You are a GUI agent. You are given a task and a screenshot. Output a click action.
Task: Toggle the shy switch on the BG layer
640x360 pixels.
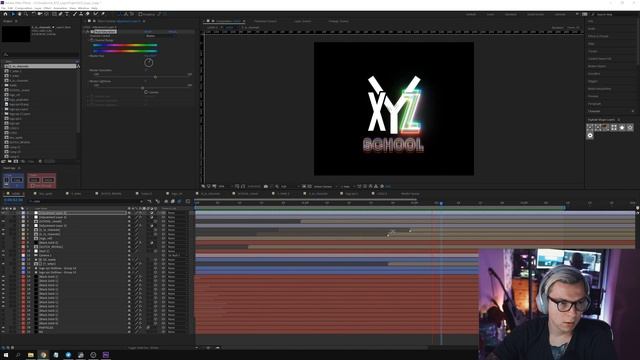click(129, 332)
